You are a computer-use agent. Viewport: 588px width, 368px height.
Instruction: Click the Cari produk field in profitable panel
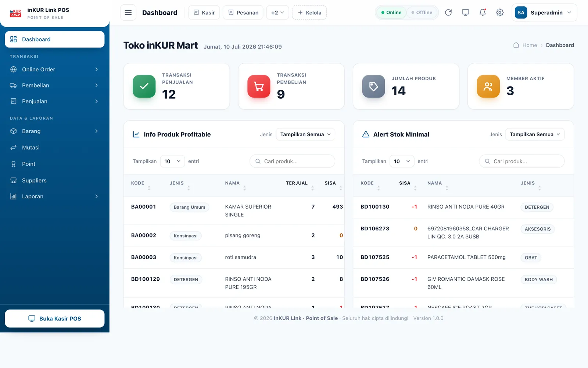point(292,161)
